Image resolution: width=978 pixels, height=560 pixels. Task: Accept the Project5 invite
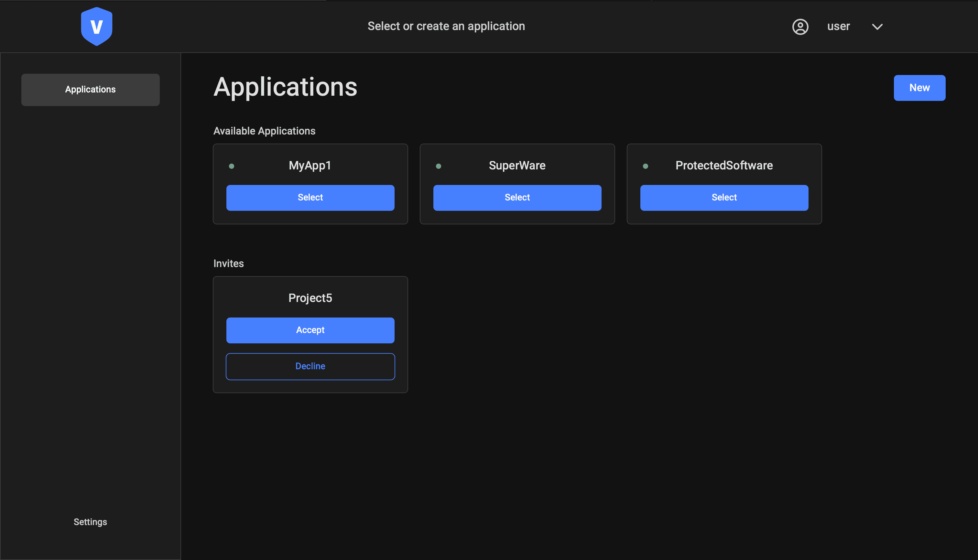tap(310, 330)
